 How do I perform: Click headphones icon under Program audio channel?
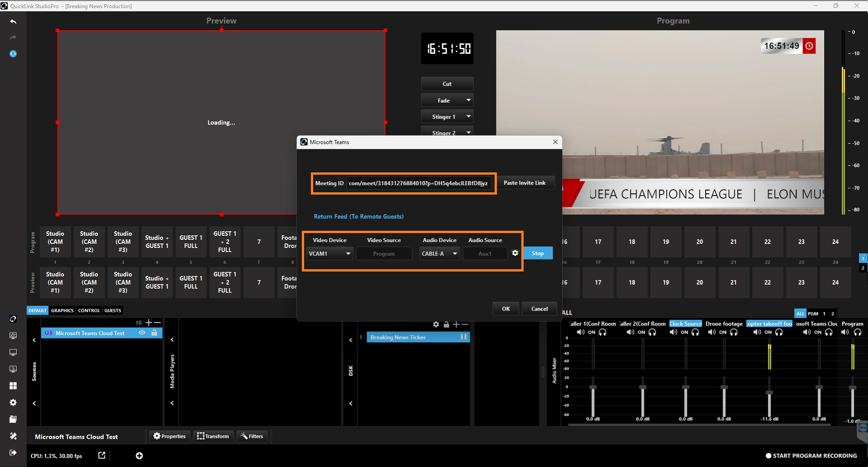tap(858, 332)
